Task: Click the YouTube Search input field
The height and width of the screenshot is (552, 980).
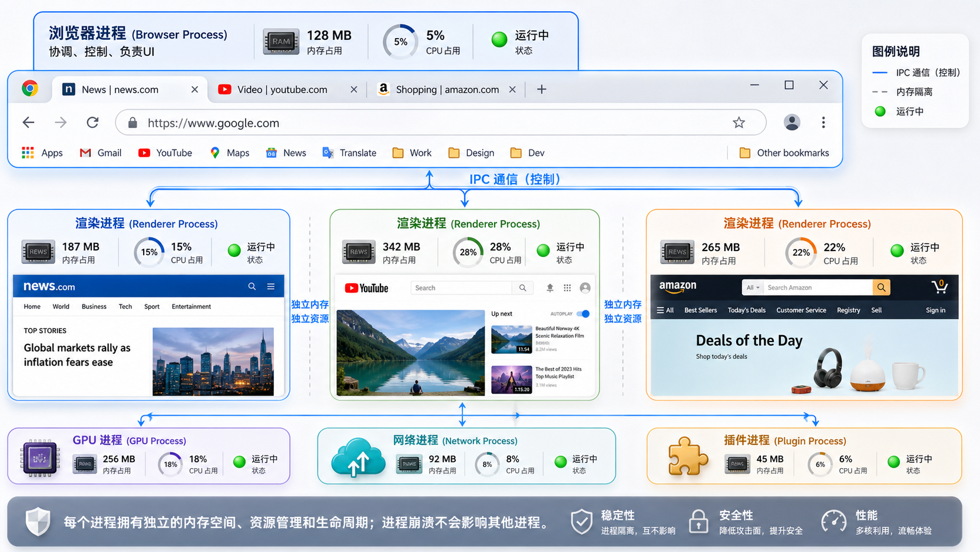Action: [x=461, y=287]
